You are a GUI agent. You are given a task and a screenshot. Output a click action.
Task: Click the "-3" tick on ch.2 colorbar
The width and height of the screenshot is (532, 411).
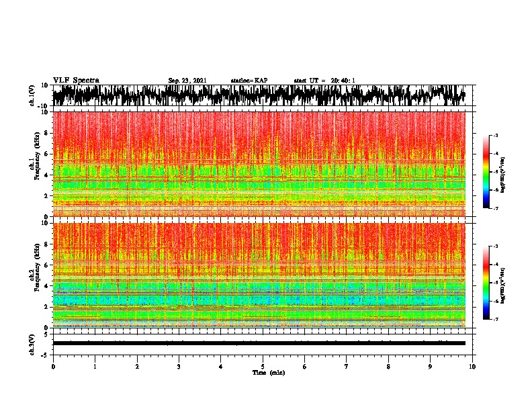pos(495,246)
